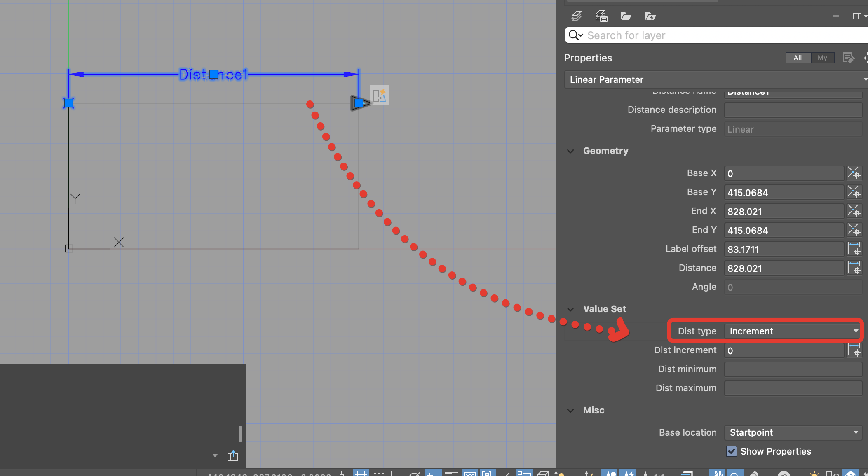Click the share icon in command panel

[232, 455]
